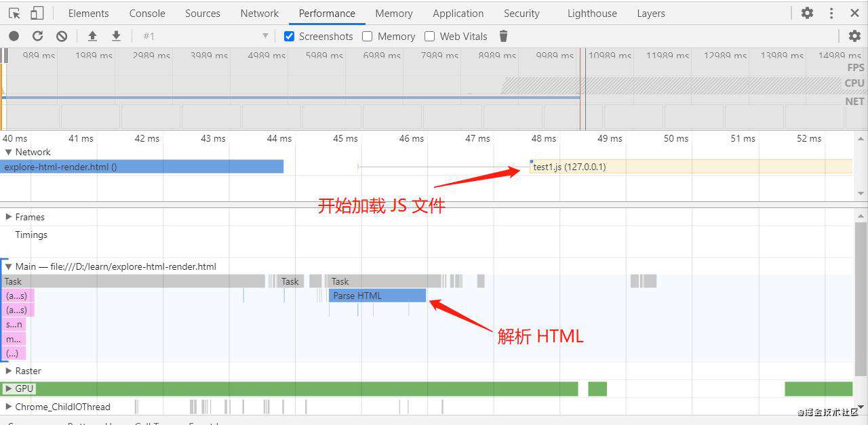Start recording with the record button
Viewport: 868px width, 425px height.
(x=14, y=36)
